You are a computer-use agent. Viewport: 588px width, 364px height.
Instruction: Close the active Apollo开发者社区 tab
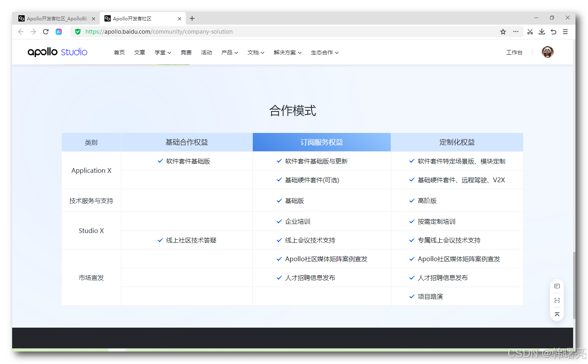[180, 18]
